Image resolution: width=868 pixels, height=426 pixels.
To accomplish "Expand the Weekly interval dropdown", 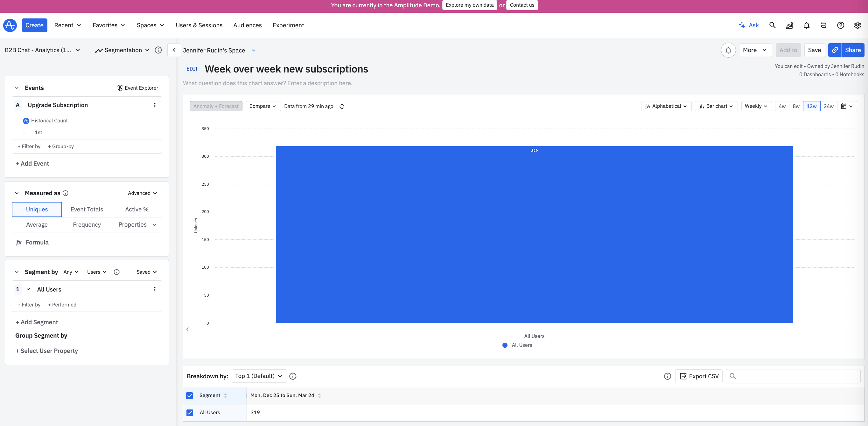I will coord(756,106).
